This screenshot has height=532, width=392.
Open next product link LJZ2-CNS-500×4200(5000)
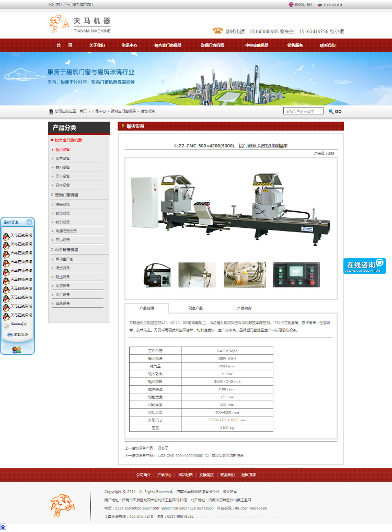coord(200,455)
